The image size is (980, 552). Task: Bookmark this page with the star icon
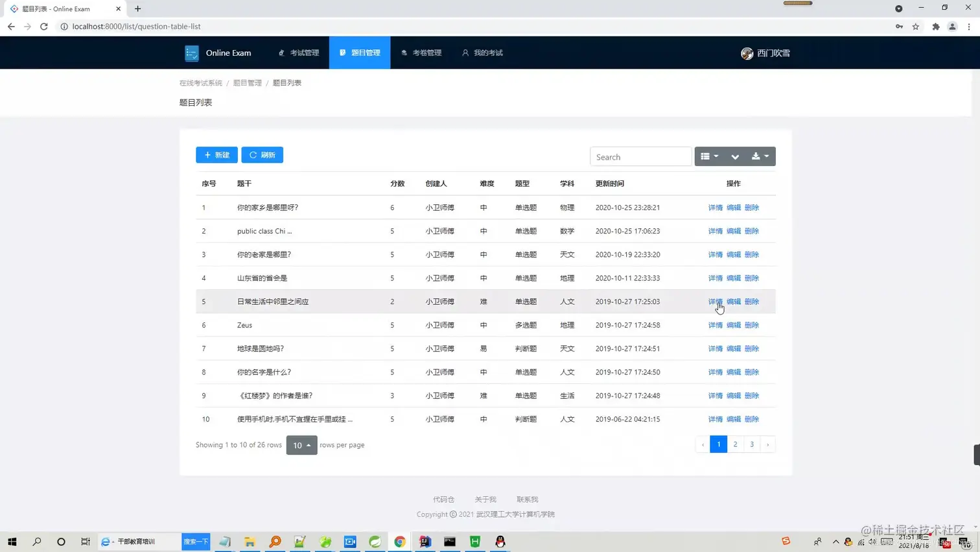(x=916, y=27)
